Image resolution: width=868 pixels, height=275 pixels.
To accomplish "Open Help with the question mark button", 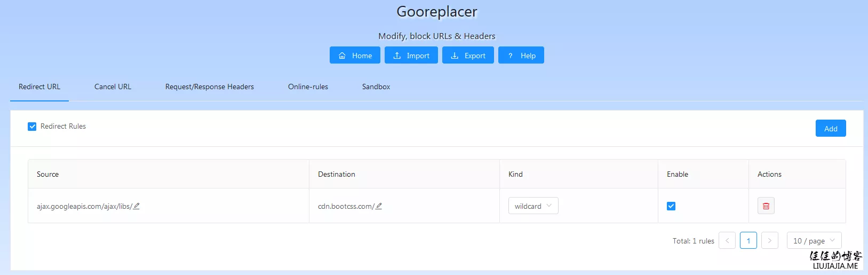I will 521,56.
